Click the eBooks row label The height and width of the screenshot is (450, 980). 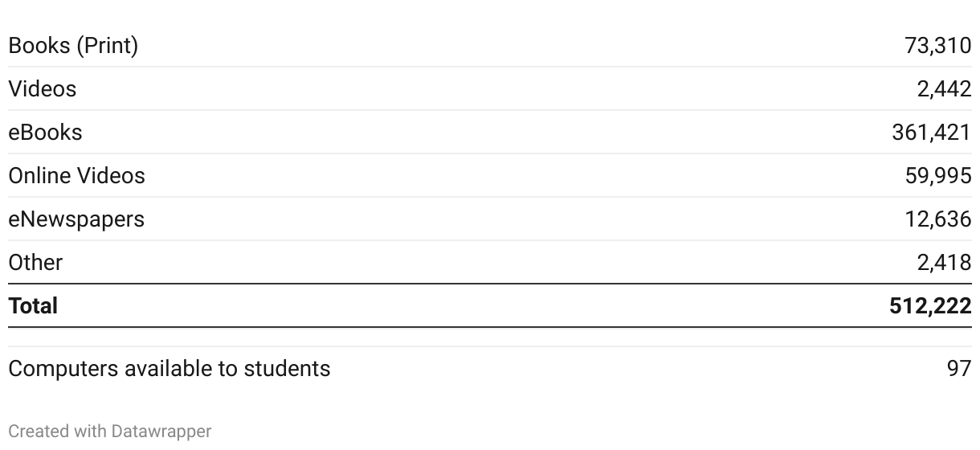point(45,132)
